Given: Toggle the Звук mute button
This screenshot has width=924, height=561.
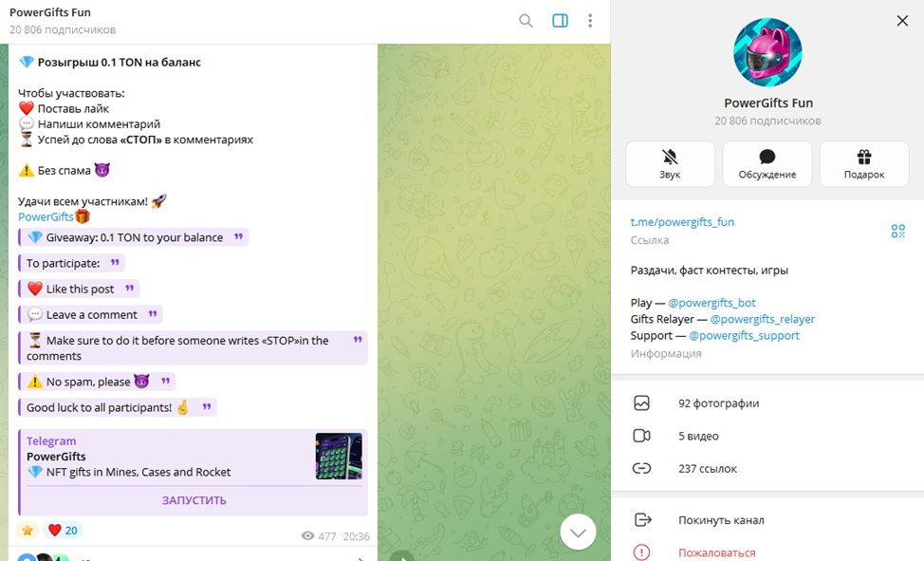Looking at the screenshot, I should click(x=670, y=164).
